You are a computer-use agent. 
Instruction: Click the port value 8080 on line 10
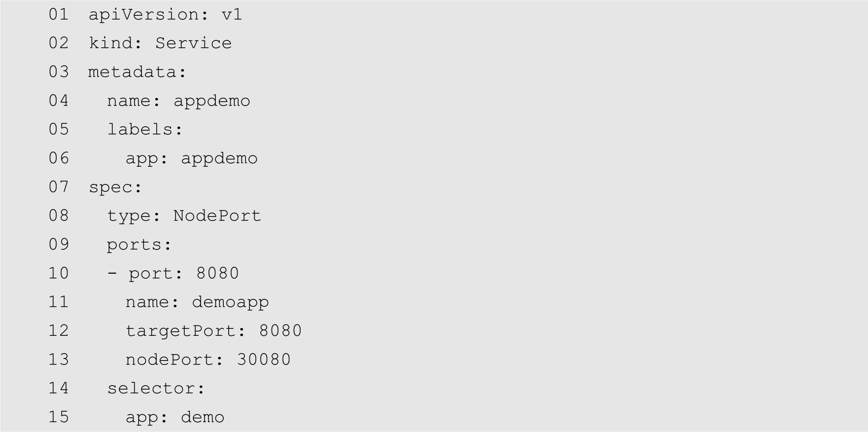point(217,273)
